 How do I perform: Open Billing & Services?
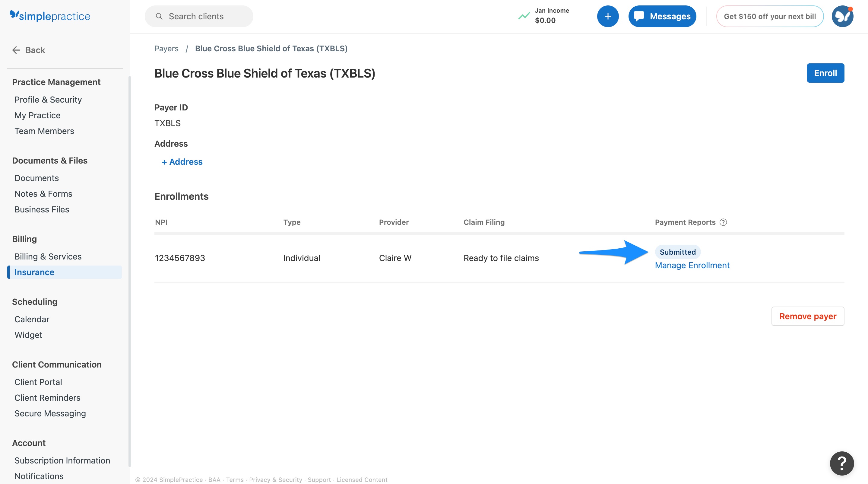tap(48, 256)
